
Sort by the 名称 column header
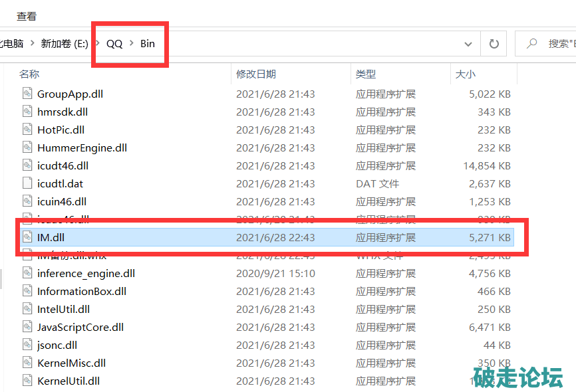coord(29,74)
